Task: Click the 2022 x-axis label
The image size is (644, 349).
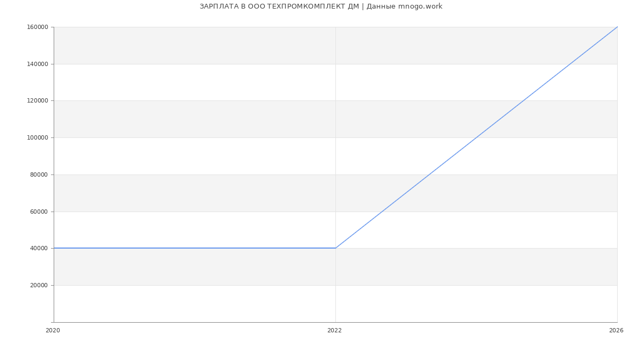Action: [334, 331]
